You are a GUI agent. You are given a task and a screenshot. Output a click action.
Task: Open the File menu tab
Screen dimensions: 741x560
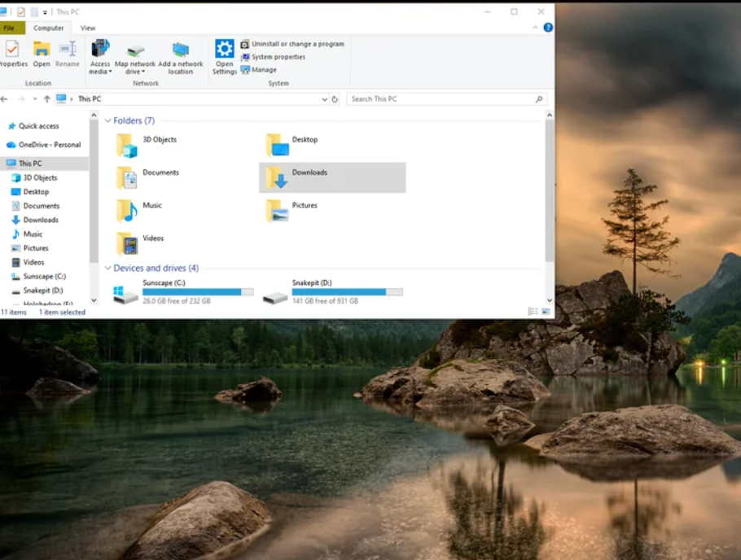click(11, 28)
